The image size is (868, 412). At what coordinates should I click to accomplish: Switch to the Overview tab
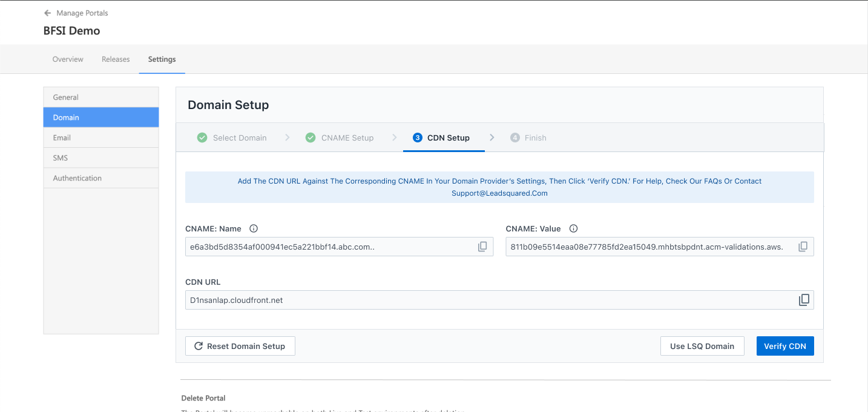click(x=67, y=59)
